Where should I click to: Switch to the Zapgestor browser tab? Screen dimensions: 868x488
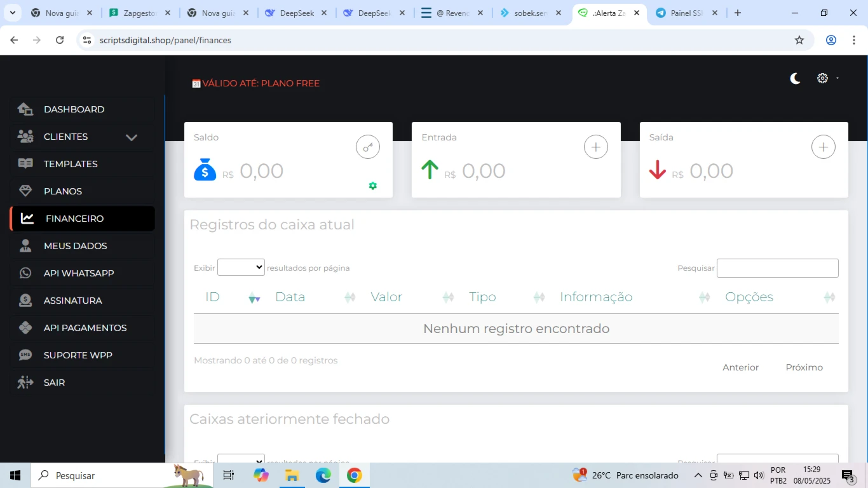[139, 13]
